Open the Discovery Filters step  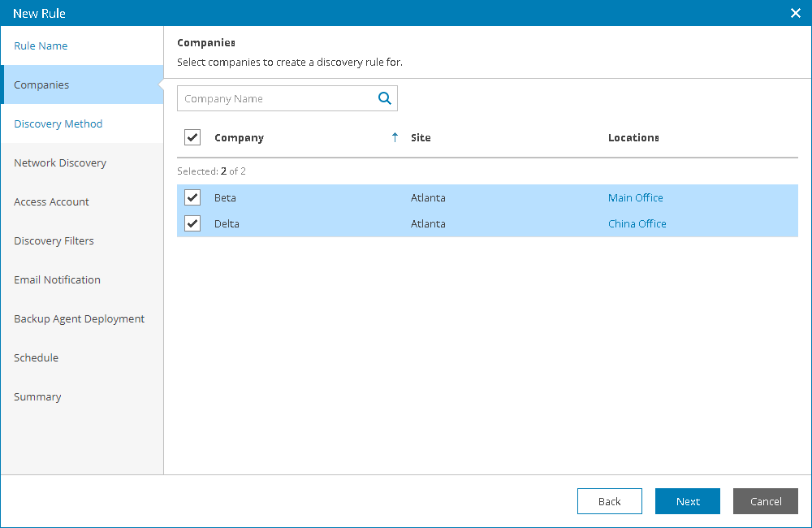pyautogui.click(x=54, y=241)
